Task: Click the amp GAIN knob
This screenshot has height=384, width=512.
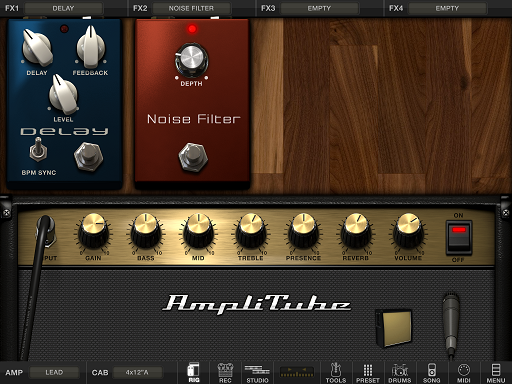Action: pos(93,231)
